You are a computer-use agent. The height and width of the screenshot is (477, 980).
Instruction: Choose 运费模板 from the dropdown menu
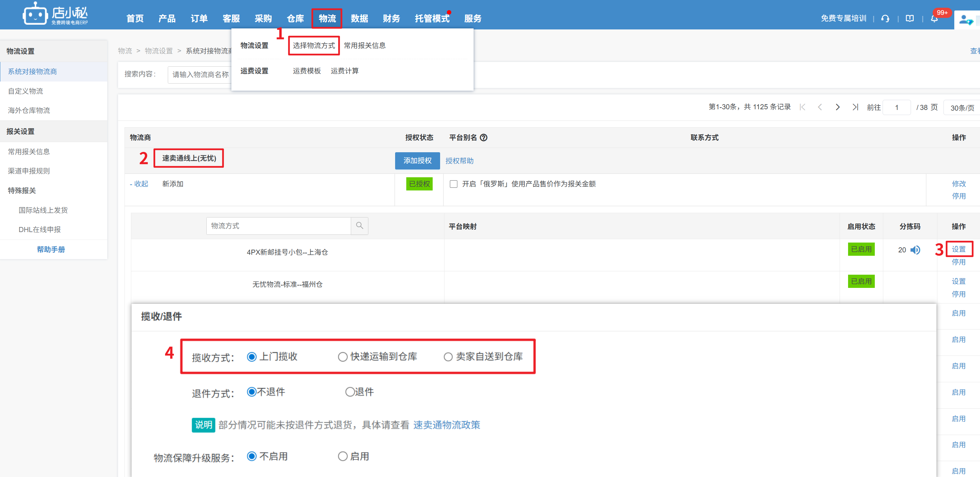[306, 71]
